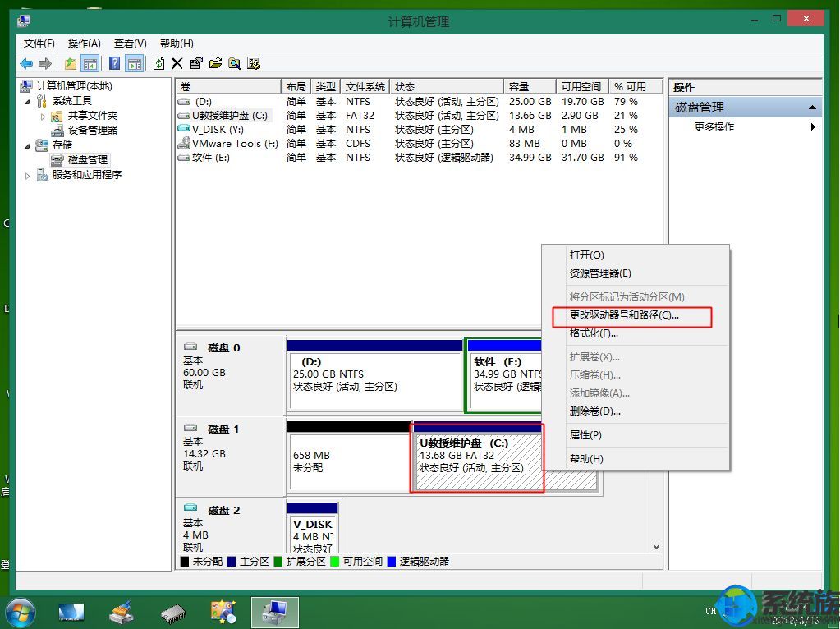Viewport: 840px width, 629px height.
Task: Click the blue Help question mark icon
Action: [x=114, y=64]
